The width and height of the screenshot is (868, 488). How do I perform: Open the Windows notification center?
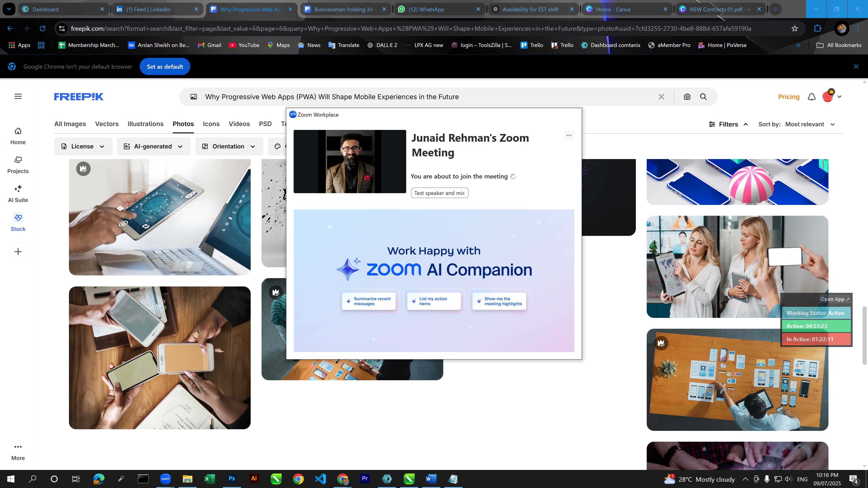coord(854,479)
